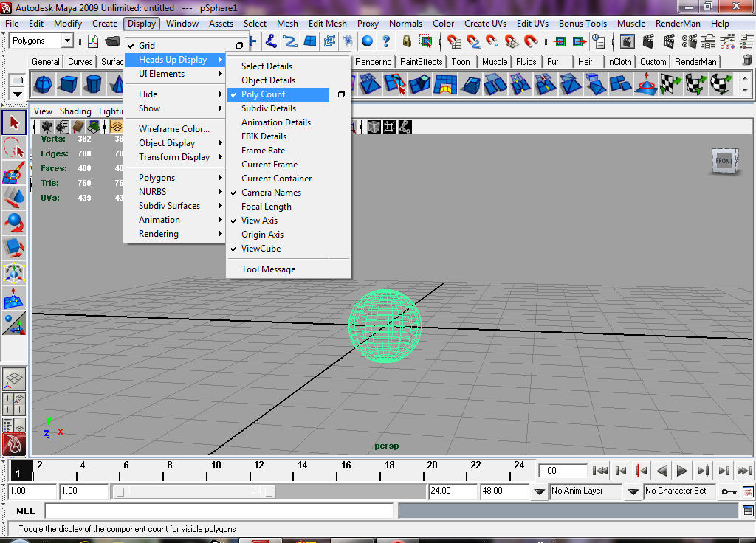The width and height of the screenshot is (756, 543).
Task: Expand the Show submenu
Action: coord(175,108)
